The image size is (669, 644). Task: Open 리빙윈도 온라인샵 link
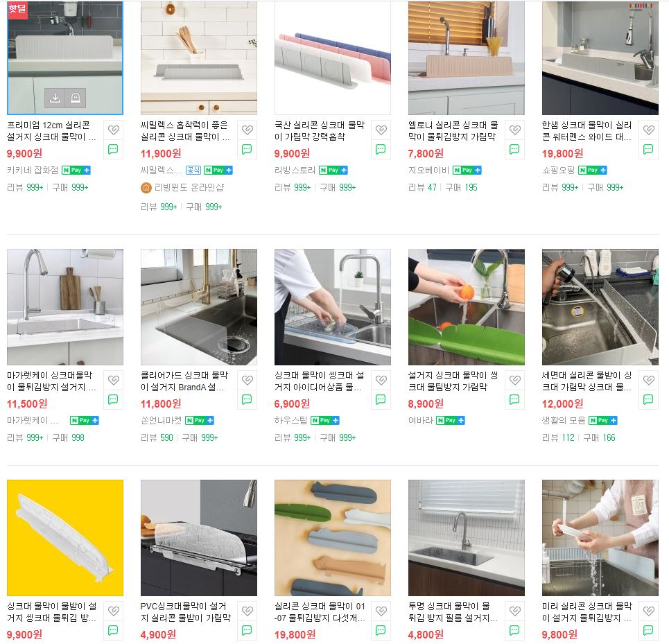coord(189,187)
